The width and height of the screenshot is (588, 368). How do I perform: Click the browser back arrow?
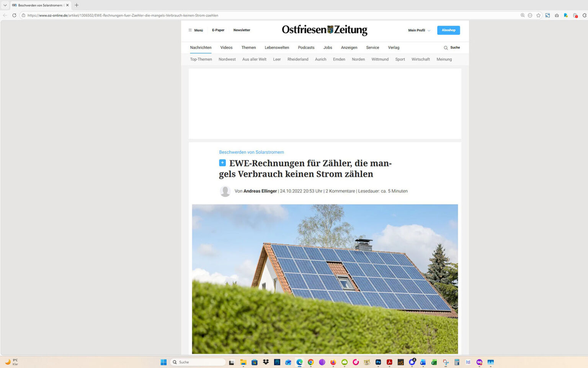[x=4, y=15]
